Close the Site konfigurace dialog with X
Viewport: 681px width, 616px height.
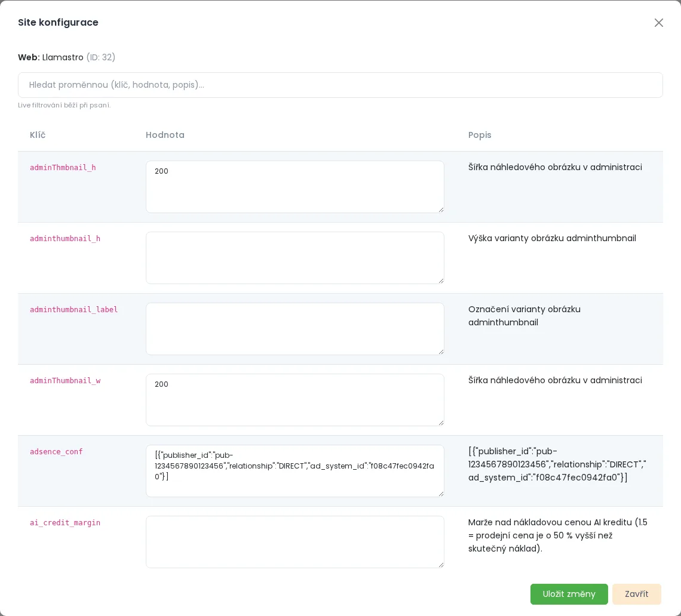(658, 23)
